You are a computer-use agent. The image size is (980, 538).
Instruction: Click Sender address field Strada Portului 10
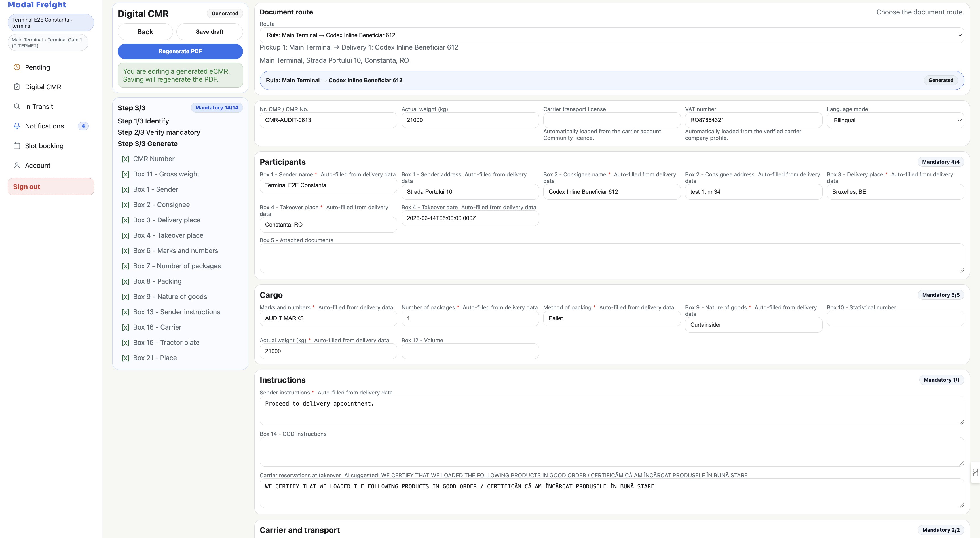pyautogui.click(x=470, y=192)
